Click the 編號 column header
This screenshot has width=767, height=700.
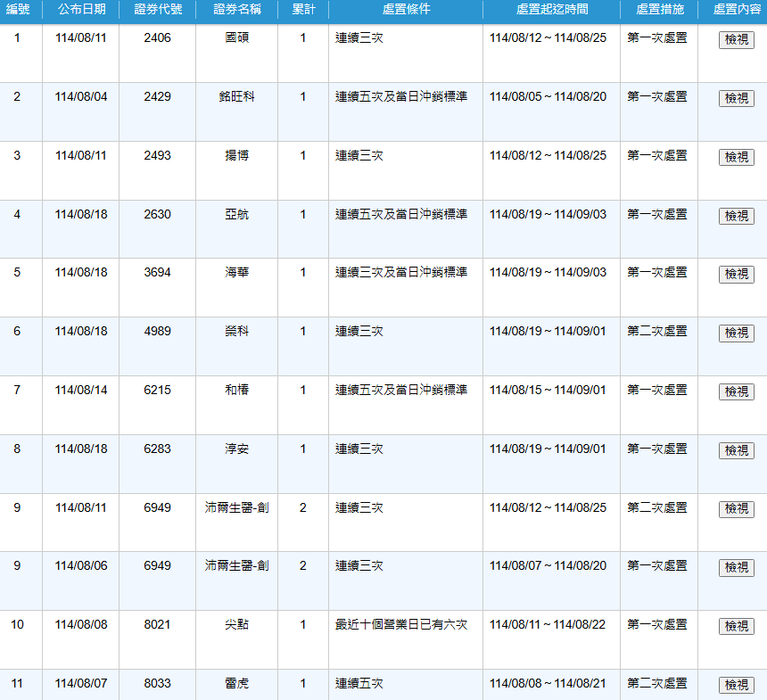pos(18,9)
